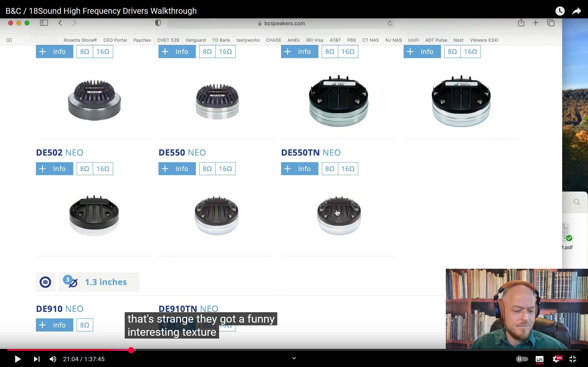Click the DE 400TN labeled driver image
The height and width of the screenshot is (367, 588).
point(461,100)
